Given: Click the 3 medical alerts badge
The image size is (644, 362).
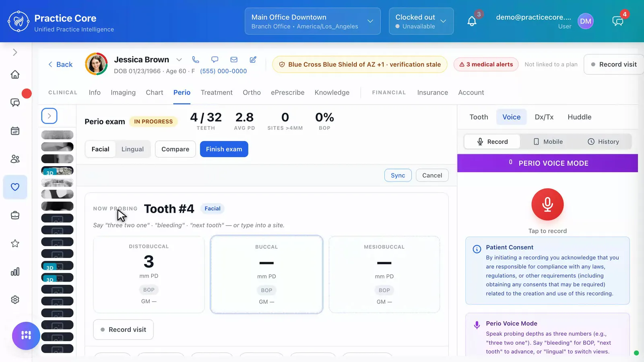Looking at the screenshot, I should click(486, 64).
